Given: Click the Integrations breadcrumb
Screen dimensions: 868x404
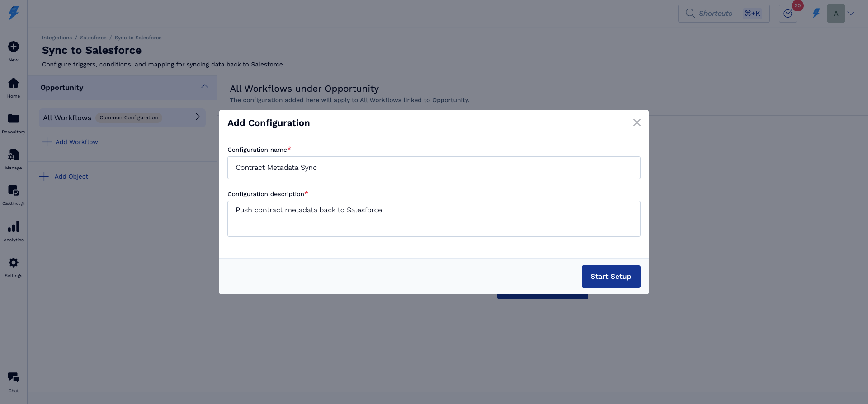Looking at the screenshot, I should click(x=57, y=38).
